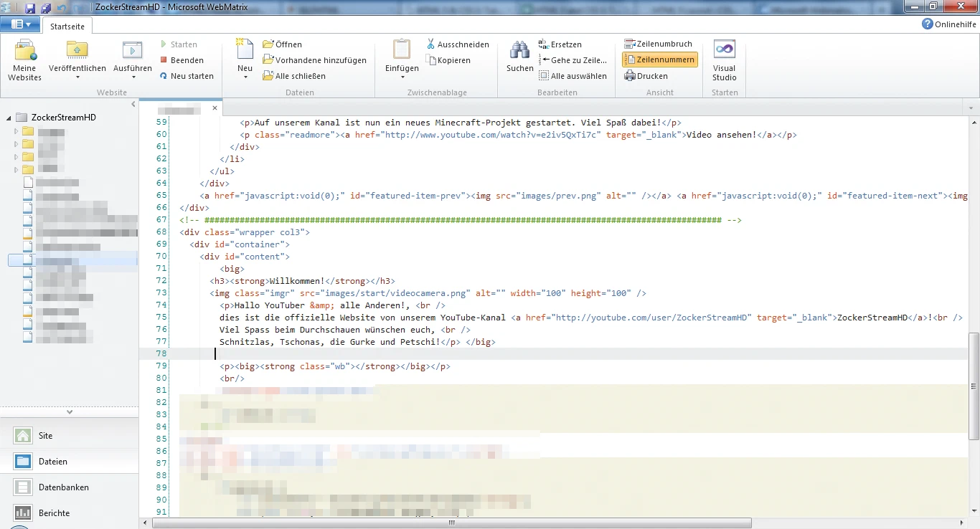Select everything with Alle auswählen
980x529 pixels.
coord(573,76)
